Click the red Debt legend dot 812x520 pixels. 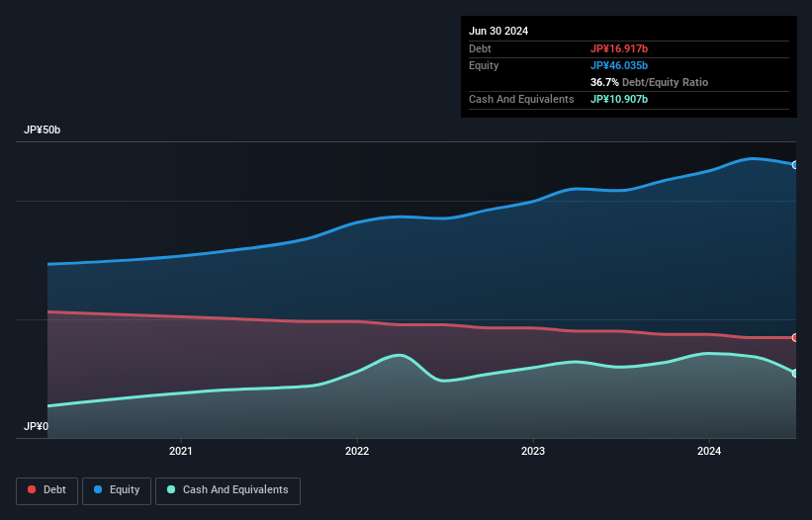(x=32, y=489)
